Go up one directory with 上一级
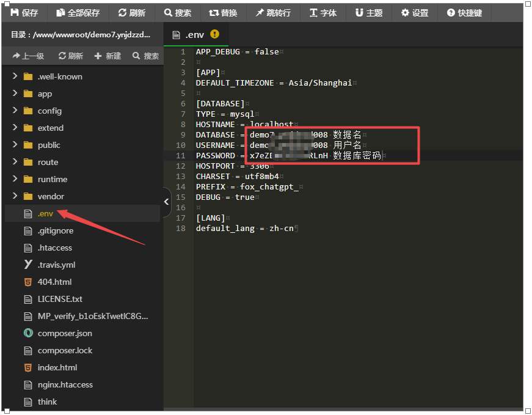Viewport: 532px width, 415px height. coord(27,55)
